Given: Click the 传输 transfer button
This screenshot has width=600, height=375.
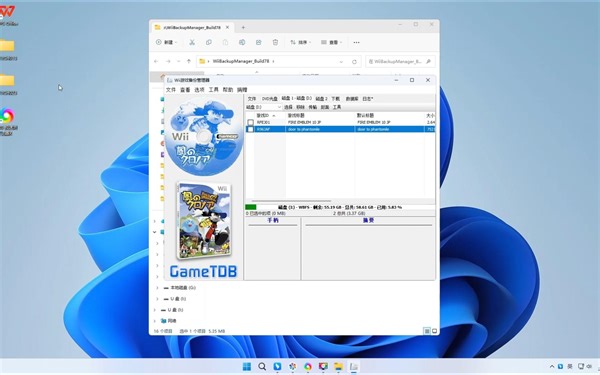Looking at the screenshot, I should (x=313, y=107).
